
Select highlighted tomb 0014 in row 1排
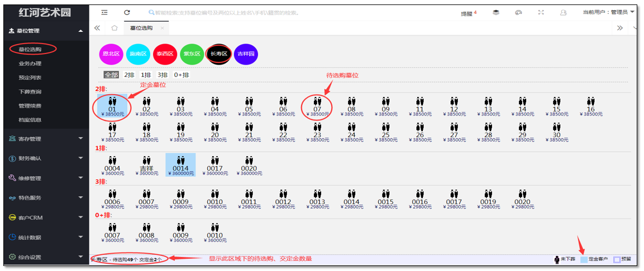(x=180, y=165)
